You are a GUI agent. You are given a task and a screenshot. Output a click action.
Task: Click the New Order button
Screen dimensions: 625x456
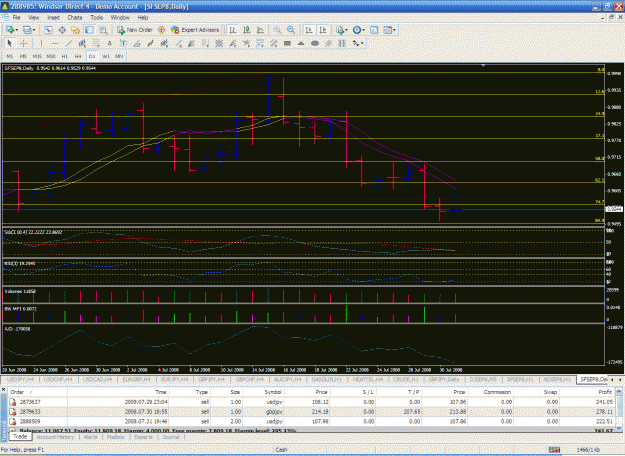coord(135,30)
